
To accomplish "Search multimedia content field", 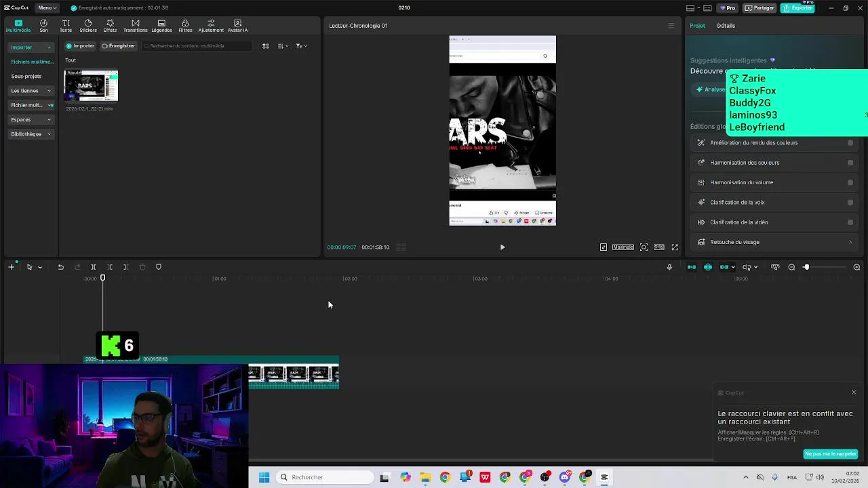I will click(197, 46).
